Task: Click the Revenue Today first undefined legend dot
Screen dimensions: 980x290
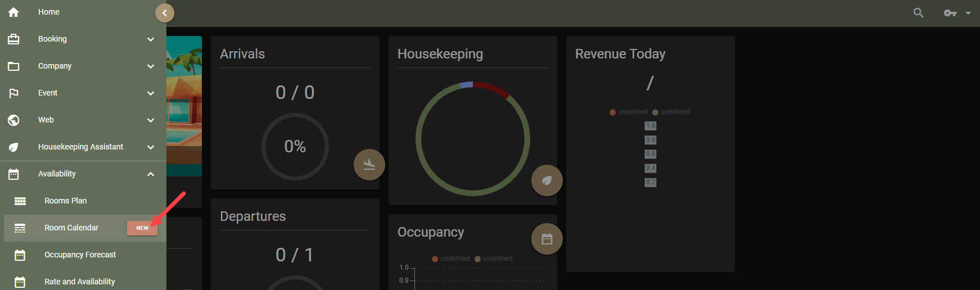Action: point(613,112)
